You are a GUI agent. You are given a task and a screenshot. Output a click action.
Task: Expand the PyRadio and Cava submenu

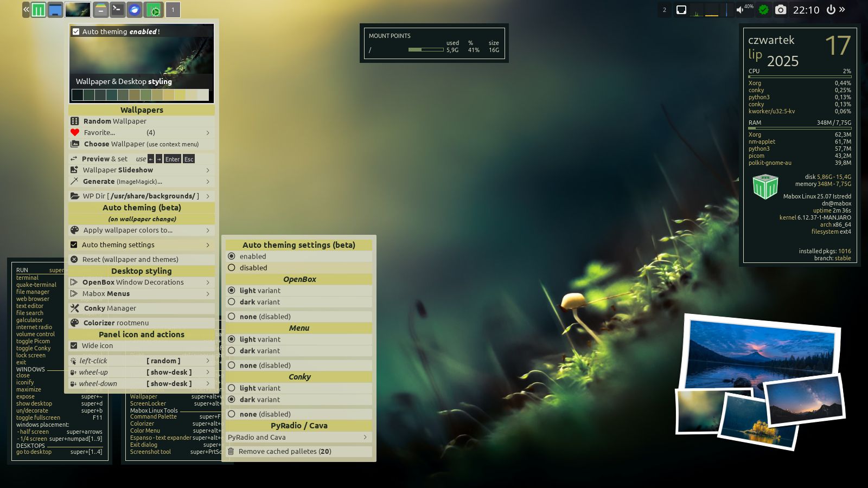(x=298, y=438)
